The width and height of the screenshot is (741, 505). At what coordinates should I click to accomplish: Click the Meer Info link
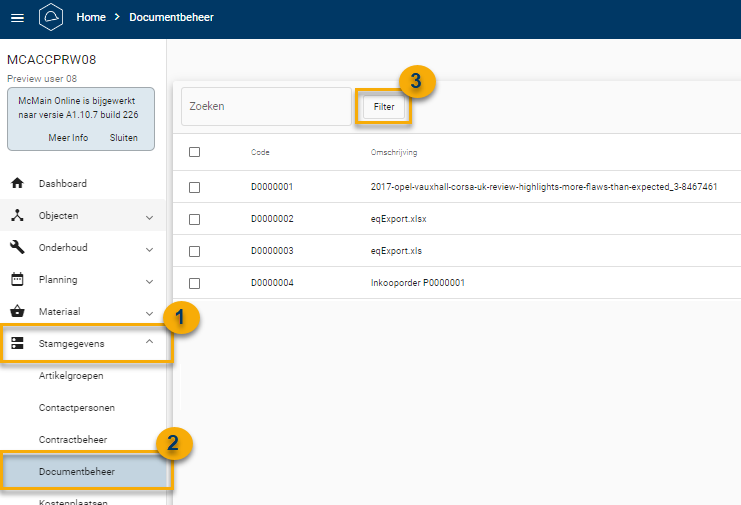click(x=68, y=138)
